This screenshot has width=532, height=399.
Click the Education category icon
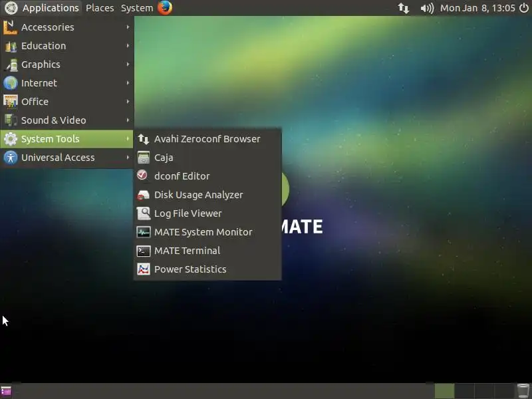[11, 46]
